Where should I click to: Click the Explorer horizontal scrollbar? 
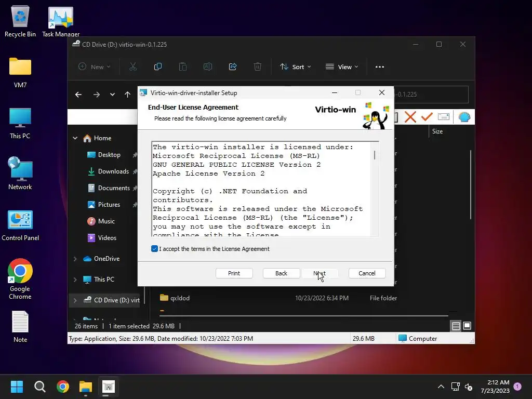click(x=303, y=316)
